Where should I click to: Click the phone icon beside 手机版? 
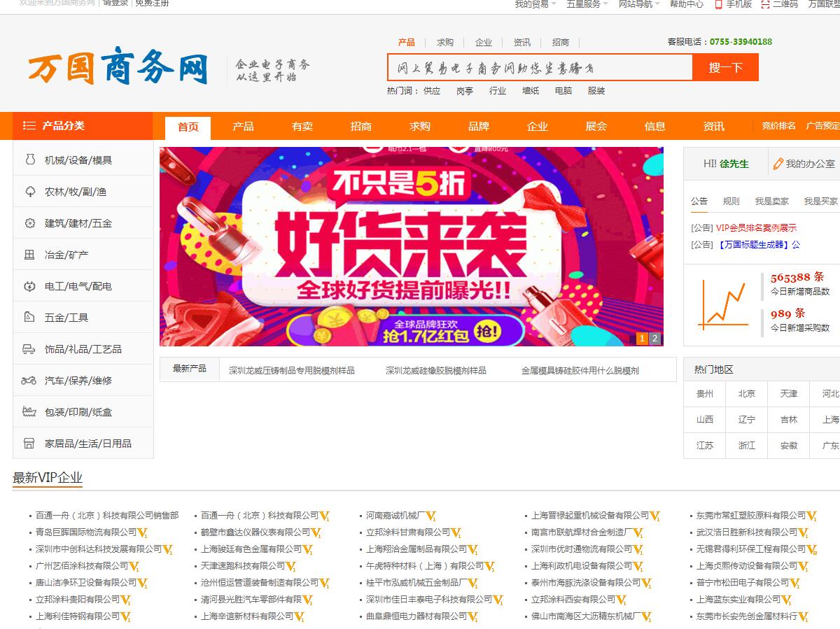click(718, 4)
